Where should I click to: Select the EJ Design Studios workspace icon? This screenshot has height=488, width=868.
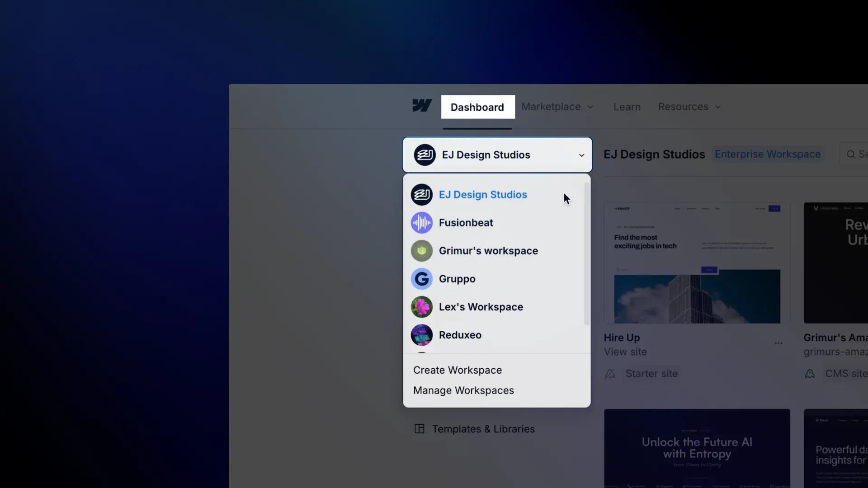422,194
